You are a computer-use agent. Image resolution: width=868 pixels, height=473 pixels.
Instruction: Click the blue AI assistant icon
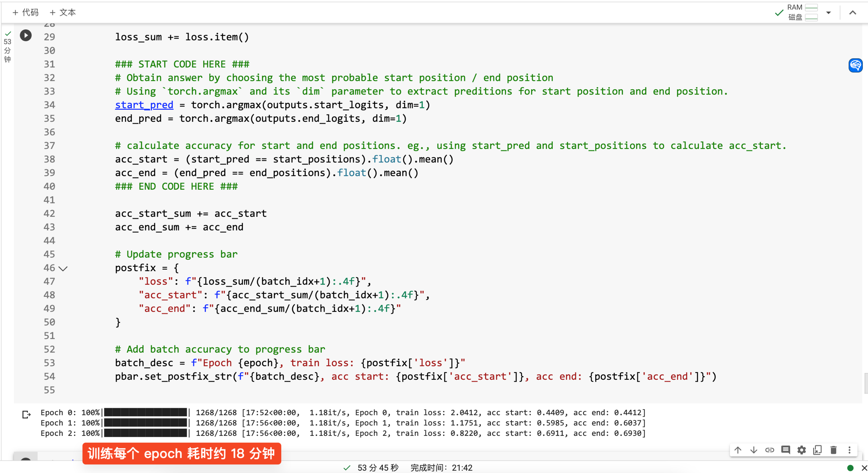click(x=855, y=65)
